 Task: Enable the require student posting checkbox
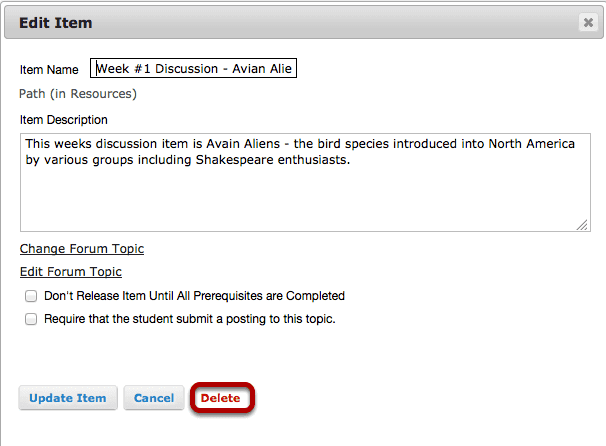[31, 319]
